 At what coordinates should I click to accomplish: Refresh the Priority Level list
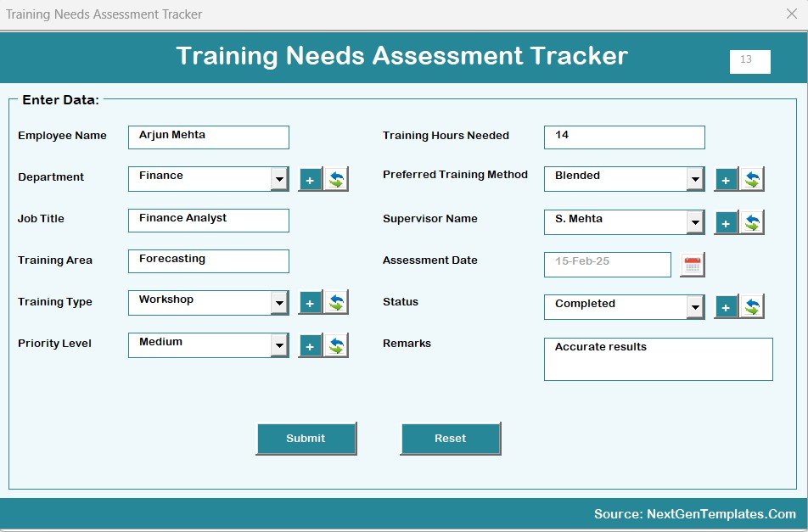(x=336, y=345)
